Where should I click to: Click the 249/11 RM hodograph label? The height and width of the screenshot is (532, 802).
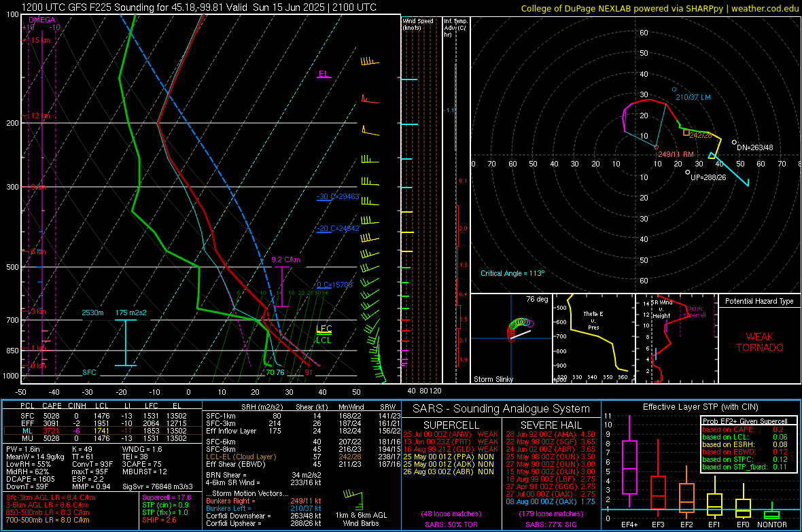click(x=676, y=154)
